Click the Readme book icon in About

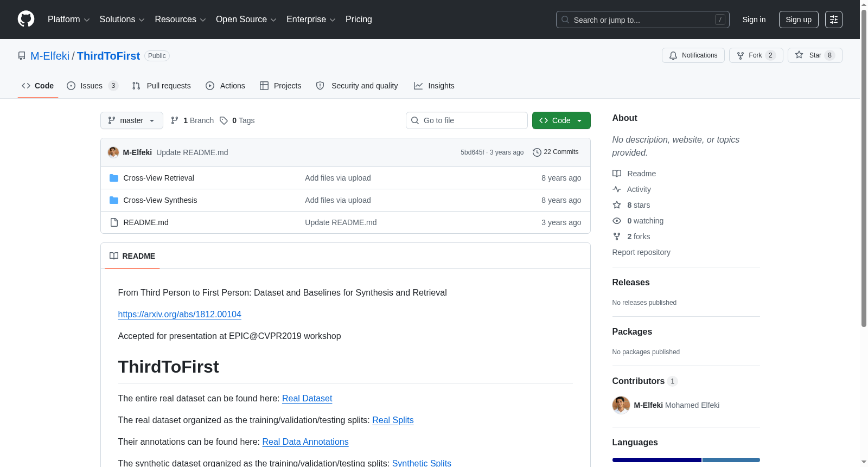coord(617,174)
